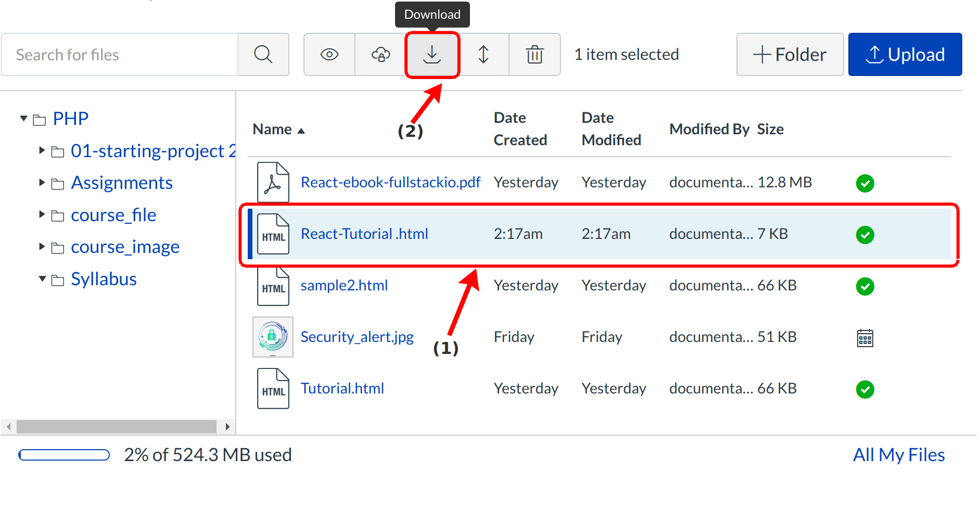Click the Upload button

click(905, 55)
